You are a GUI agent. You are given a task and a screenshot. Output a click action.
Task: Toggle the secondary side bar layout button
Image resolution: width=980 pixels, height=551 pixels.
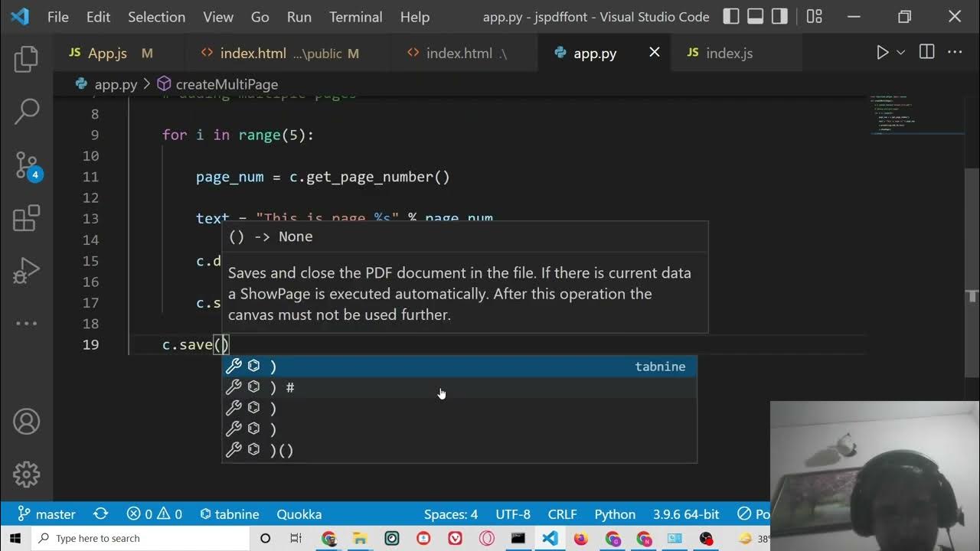coord(779,16)
